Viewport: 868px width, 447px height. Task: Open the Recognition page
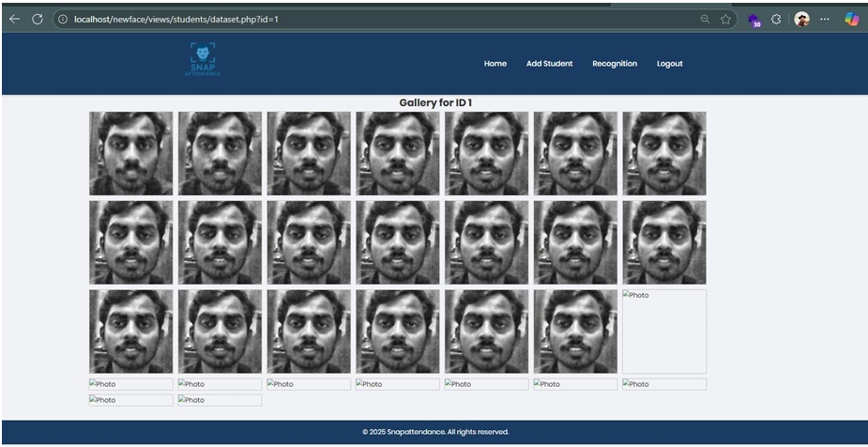615,64
